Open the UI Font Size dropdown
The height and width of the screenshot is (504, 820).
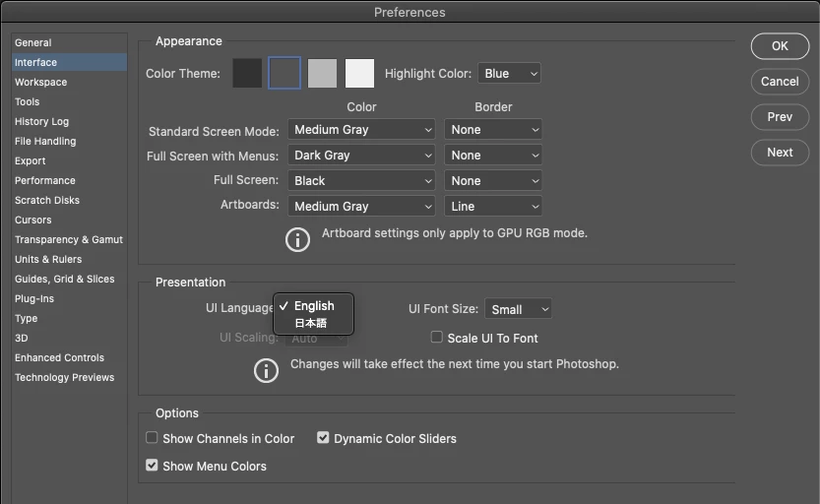click(x=518, y=309)
